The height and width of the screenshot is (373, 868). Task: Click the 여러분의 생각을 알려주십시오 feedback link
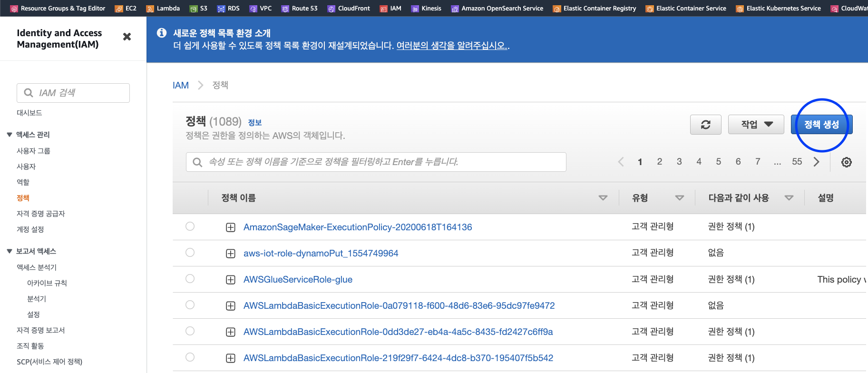click(x=452, y=46)
